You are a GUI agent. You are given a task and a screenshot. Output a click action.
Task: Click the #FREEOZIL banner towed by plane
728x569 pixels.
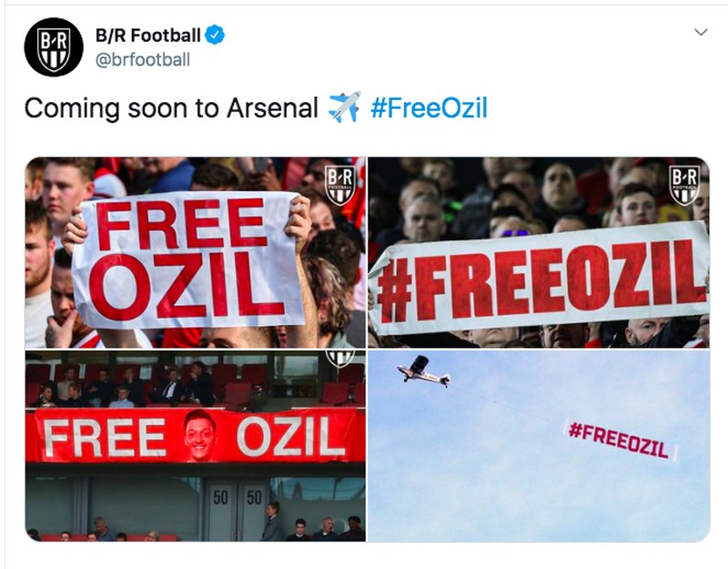click(x=619, y=441)
